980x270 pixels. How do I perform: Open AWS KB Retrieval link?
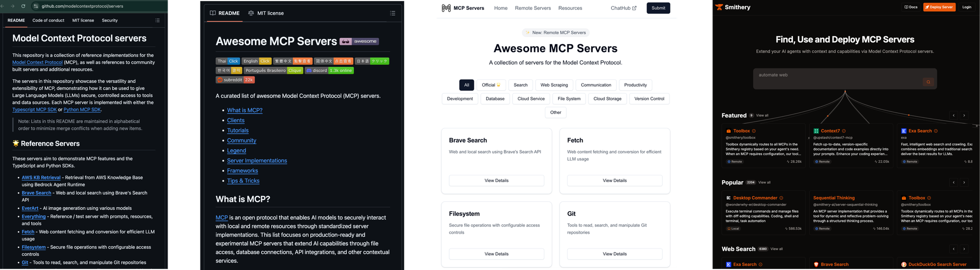click(x=41, y=178)
